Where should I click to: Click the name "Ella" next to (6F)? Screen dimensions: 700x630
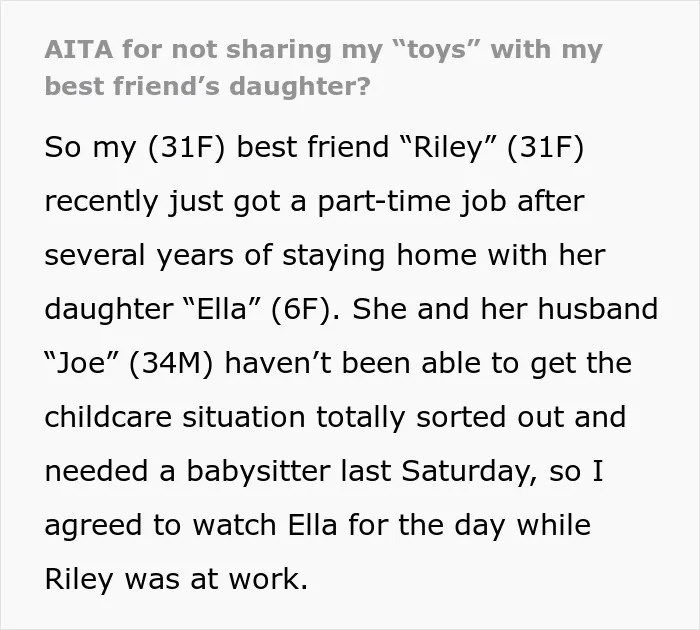pos(221,309)
